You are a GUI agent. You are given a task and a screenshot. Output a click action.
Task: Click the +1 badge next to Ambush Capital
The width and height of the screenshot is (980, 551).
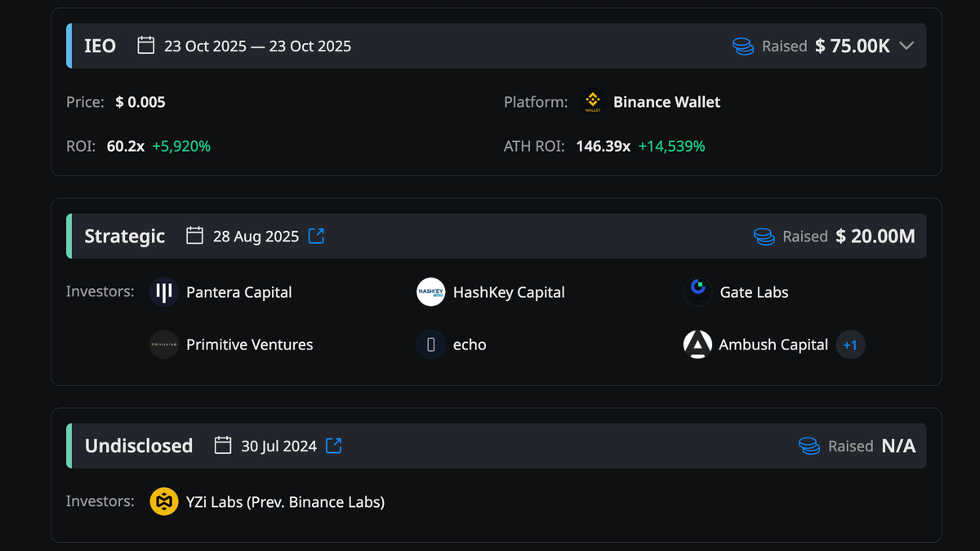tap(850, 344)
